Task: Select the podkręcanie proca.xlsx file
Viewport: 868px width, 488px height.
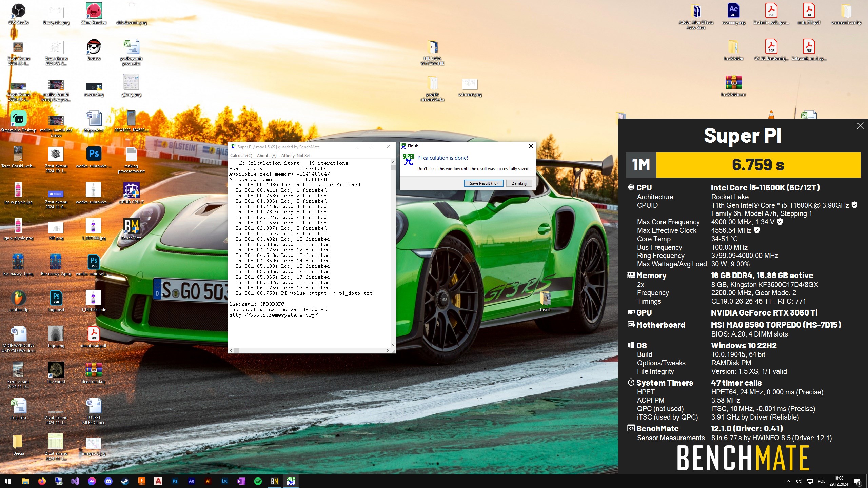Action: 132,52
